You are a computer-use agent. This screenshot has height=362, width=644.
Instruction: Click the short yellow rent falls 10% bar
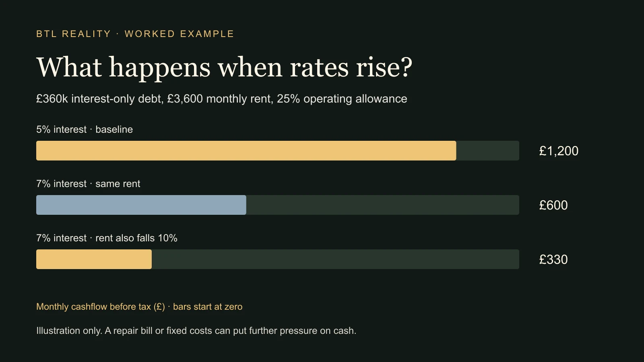[x=94, y=259]
